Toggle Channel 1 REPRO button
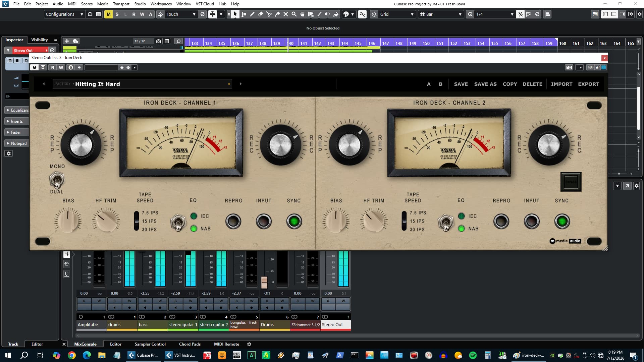Screen dimensions: 644x362 (233, 221)
